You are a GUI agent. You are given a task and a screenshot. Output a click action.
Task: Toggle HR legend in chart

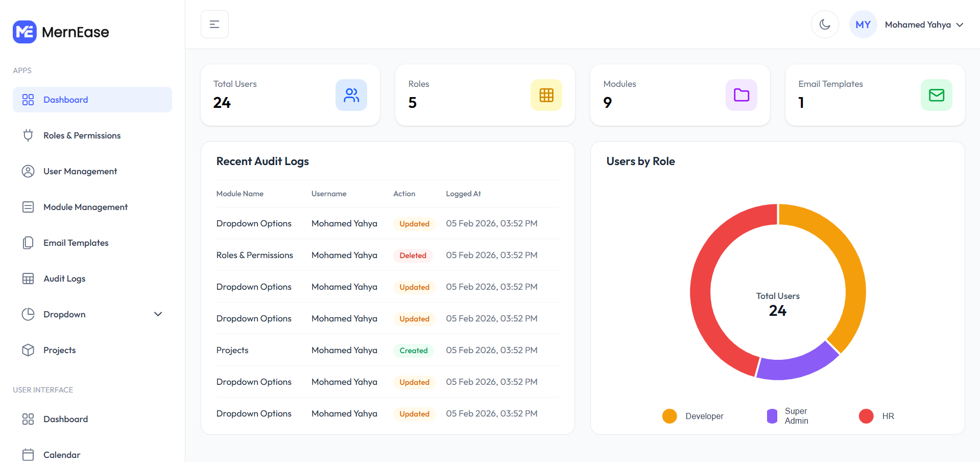(876, 416)
